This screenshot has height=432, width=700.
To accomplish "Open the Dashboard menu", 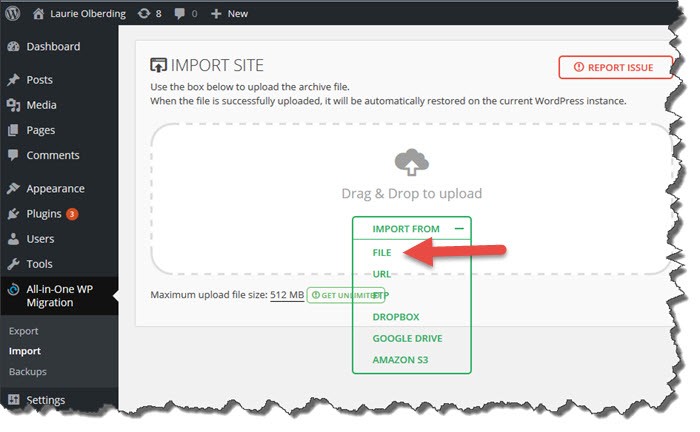I will pos(54,46).
